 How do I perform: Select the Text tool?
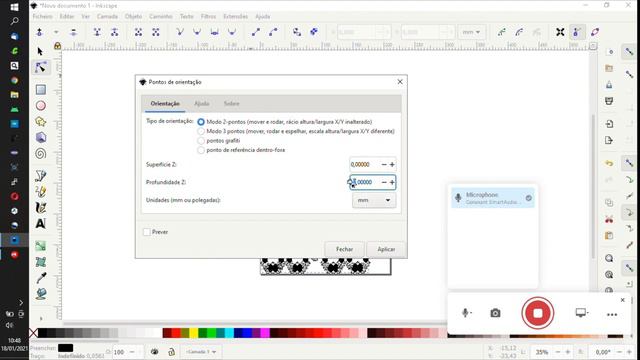point(40,223)
